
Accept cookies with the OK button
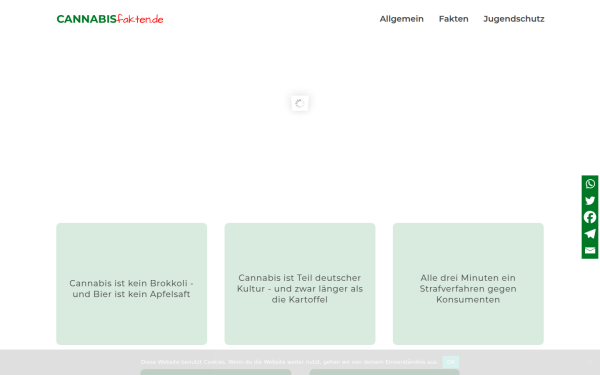coord(451,362)
